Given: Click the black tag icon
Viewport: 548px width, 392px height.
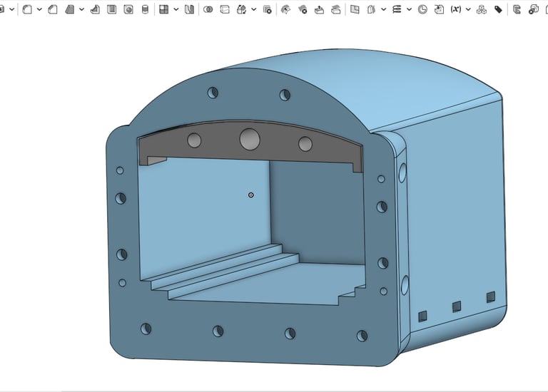Looking at the screenshot, I should pyautogui.click(x=498, y=9).
